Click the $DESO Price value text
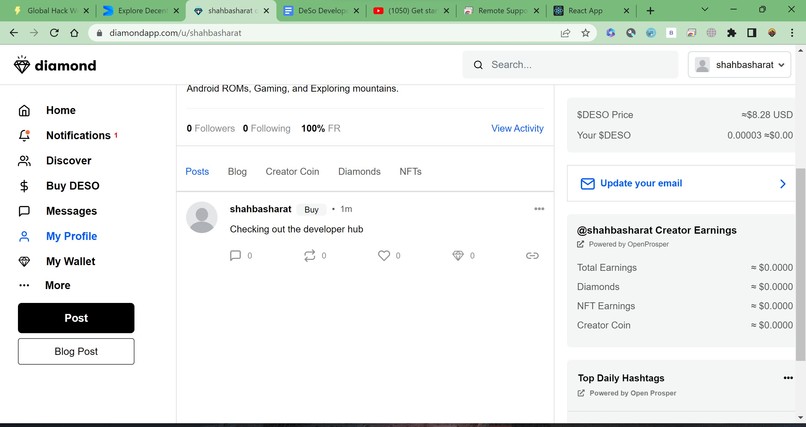806x427 pixels. [767, 115]
